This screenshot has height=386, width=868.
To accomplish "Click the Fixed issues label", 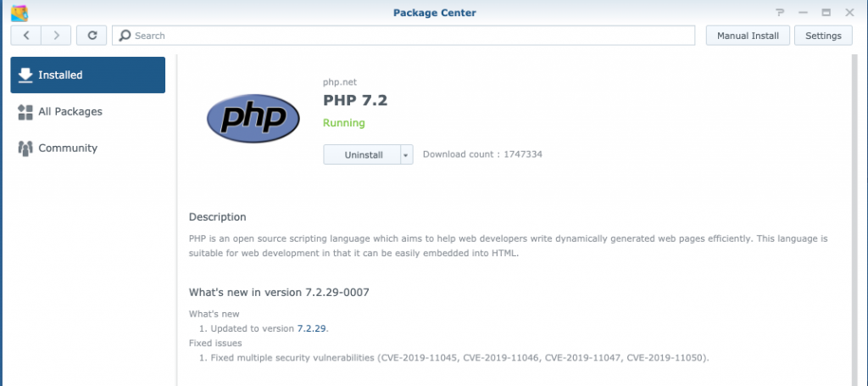I will (x=215, y=343).
